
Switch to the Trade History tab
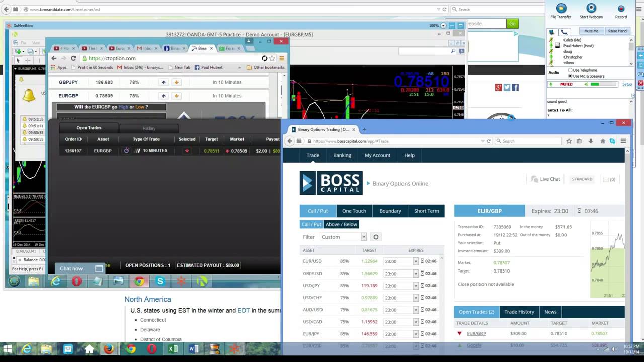(519, 312)
